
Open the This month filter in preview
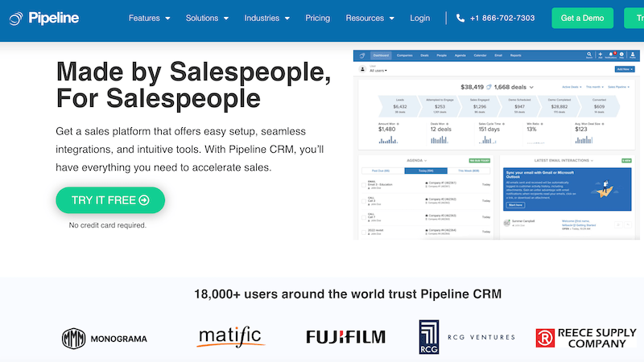coord(594,87)
